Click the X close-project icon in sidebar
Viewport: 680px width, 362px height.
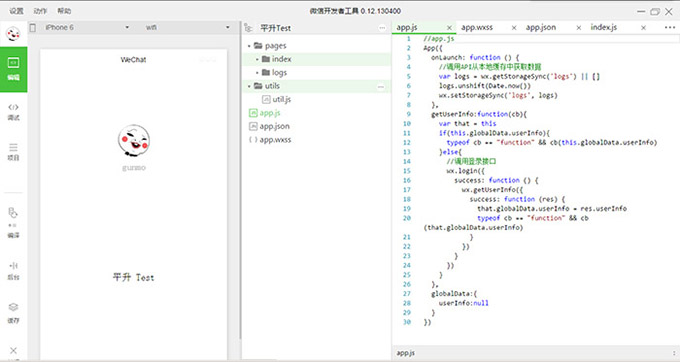click(x=13, y=350)
